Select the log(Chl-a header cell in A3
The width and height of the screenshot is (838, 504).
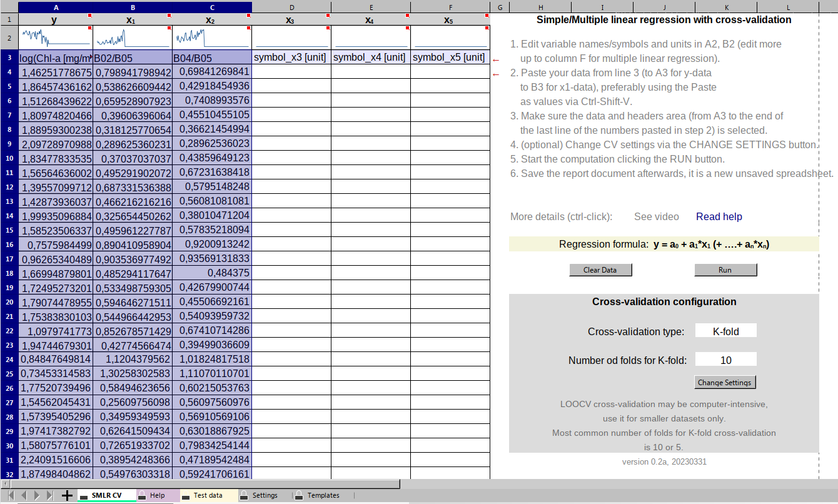[56, 58]
